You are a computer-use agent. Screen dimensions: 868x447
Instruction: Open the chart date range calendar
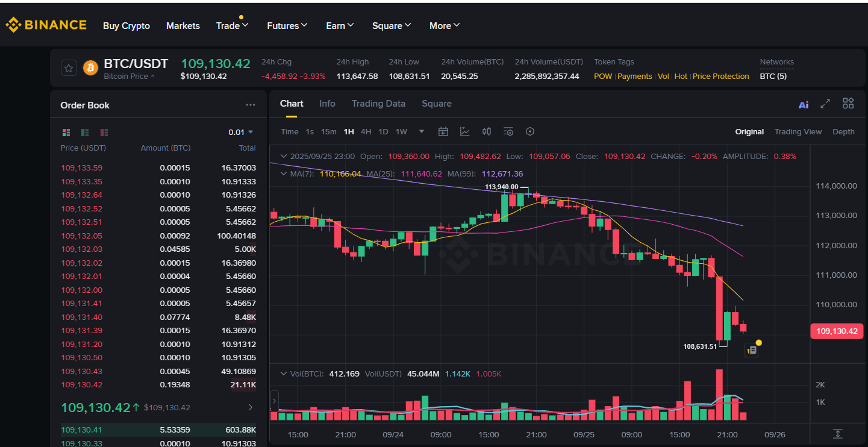443,131
